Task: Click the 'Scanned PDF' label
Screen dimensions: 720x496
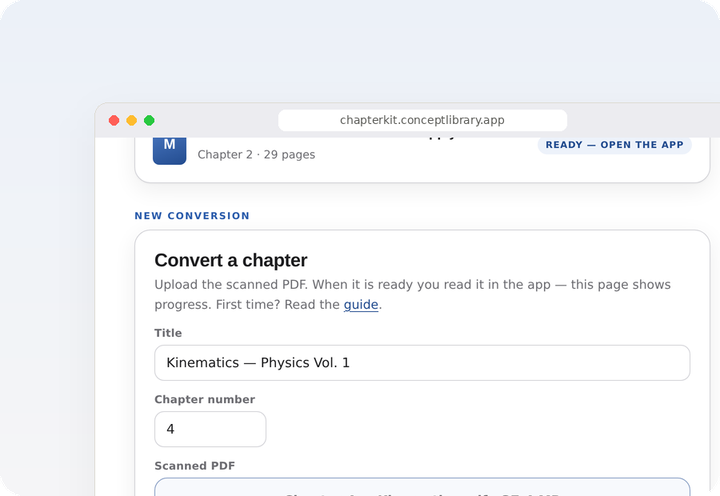Action: 195,466
